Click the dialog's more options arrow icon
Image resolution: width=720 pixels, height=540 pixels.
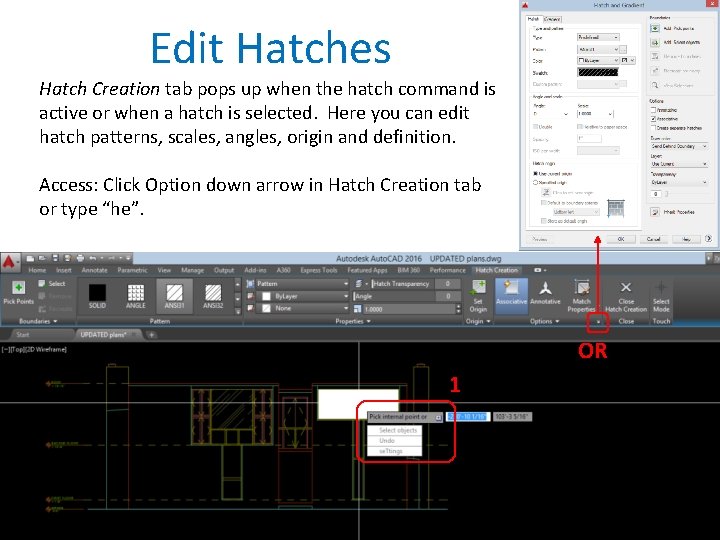click(708, 238)
